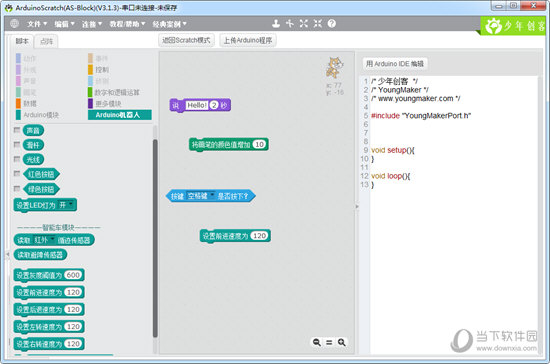Screen dimensions: 550x364
Task: Select the 光线 reporter block in palette
Action: (x=33, y=160)
